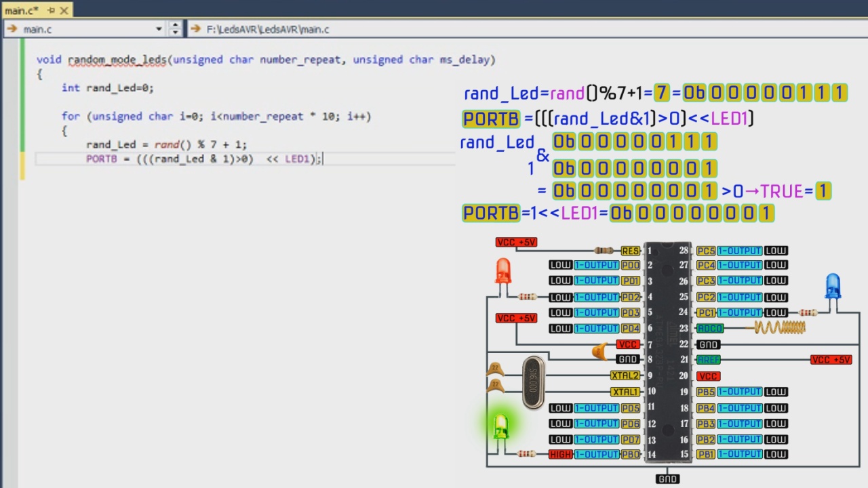Image resolution: width=868 pixels, height=488 pixels.
Task: Click the PORTB assignment code line
Action: coord(205,159)
